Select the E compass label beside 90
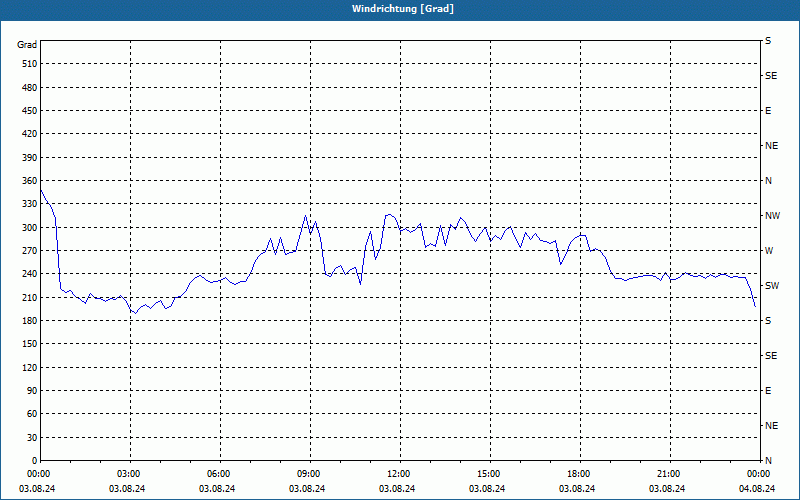This screenshot has height=500, width=800. pos(768,391)
